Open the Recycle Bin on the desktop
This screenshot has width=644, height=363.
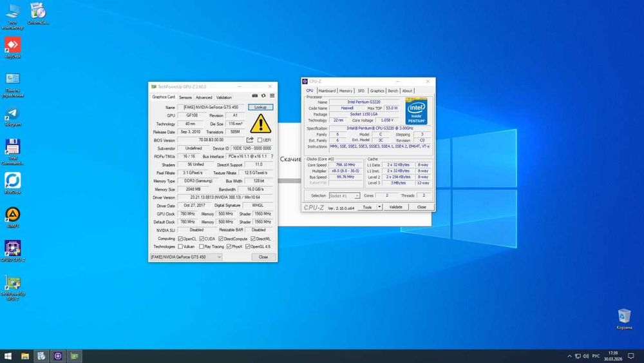click(x=624, y=319)
